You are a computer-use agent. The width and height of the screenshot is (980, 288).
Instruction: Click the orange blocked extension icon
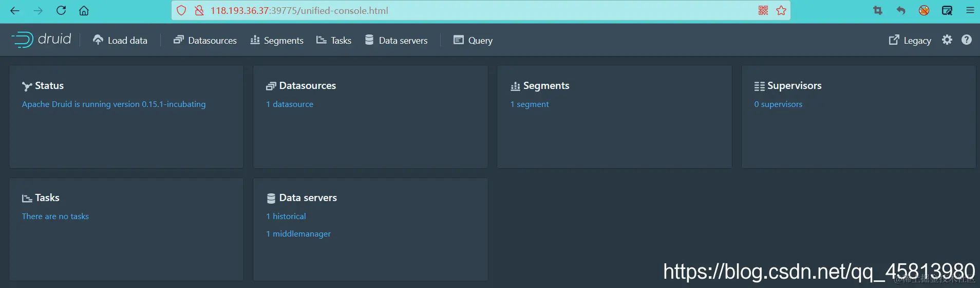[924, 10]
